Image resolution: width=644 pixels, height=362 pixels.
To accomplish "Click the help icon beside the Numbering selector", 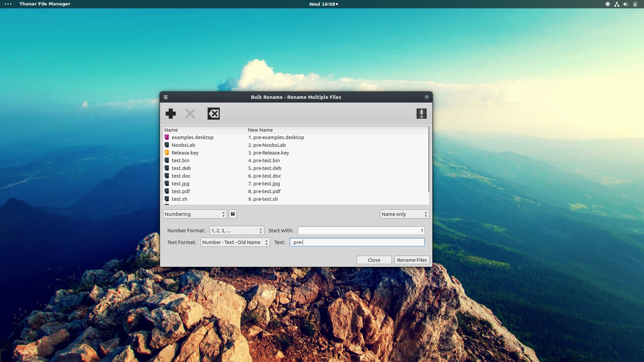I will tap(232, 214).
